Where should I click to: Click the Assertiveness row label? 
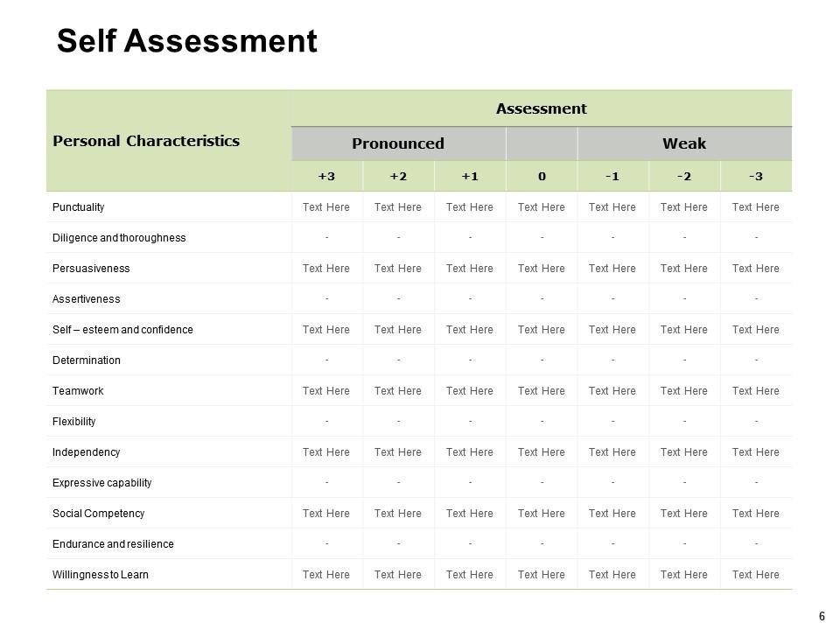point(87,299)
